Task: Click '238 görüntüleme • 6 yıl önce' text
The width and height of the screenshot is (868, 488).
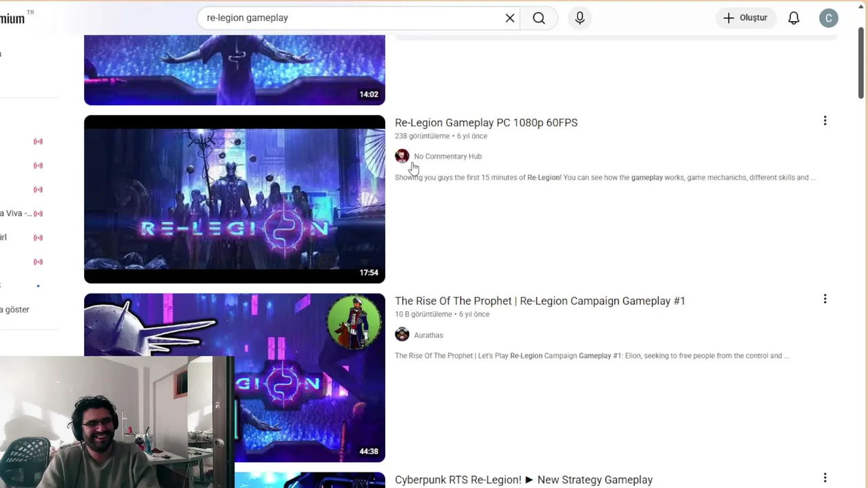Action: (441, 136)
